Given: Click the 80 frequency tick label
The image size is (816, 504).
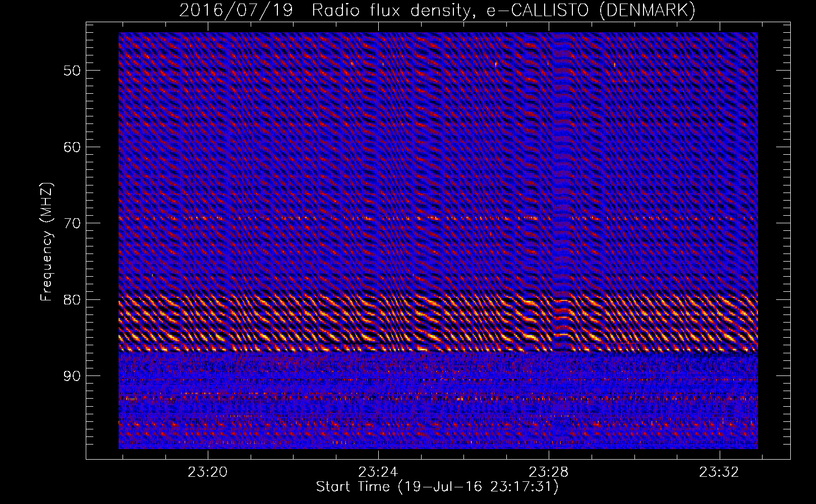Looking at the screenshot, I should [x=72, y=300].
